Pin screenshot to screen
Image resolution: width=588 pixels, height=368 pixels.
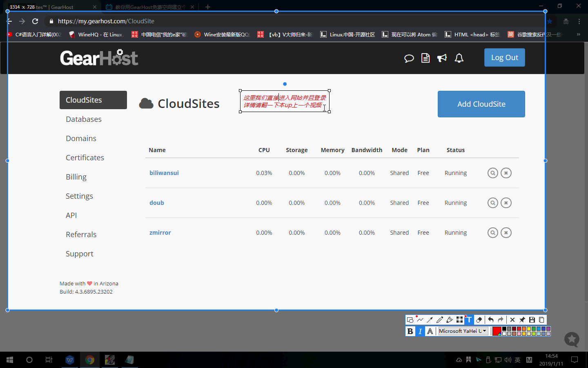(522, 320)
